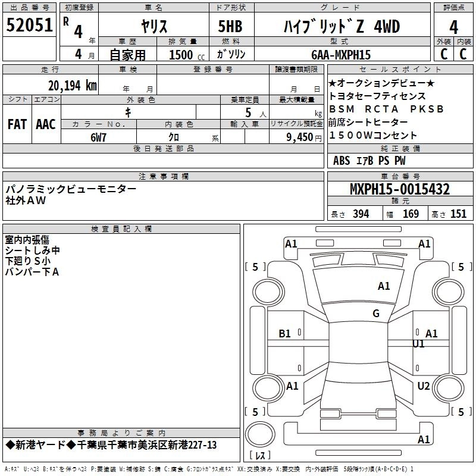
Task: Click the ABS エアB PS PW equipment line
Action: click(369, 161)
